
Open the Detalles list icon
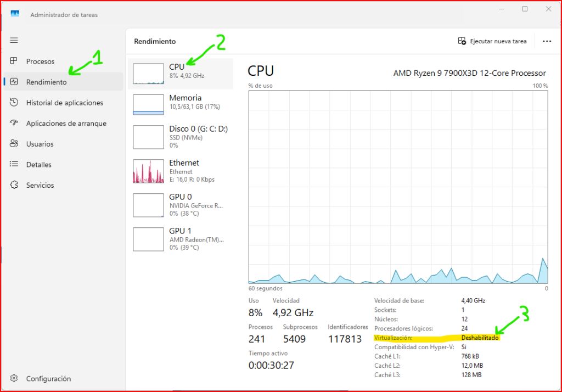coord(14,165)
